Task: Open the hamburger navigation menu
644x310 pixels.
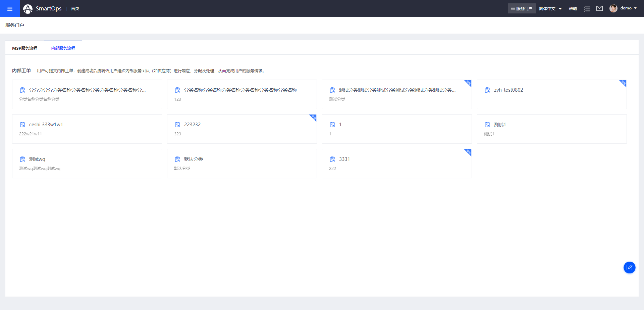Action: tap(10, 8)
